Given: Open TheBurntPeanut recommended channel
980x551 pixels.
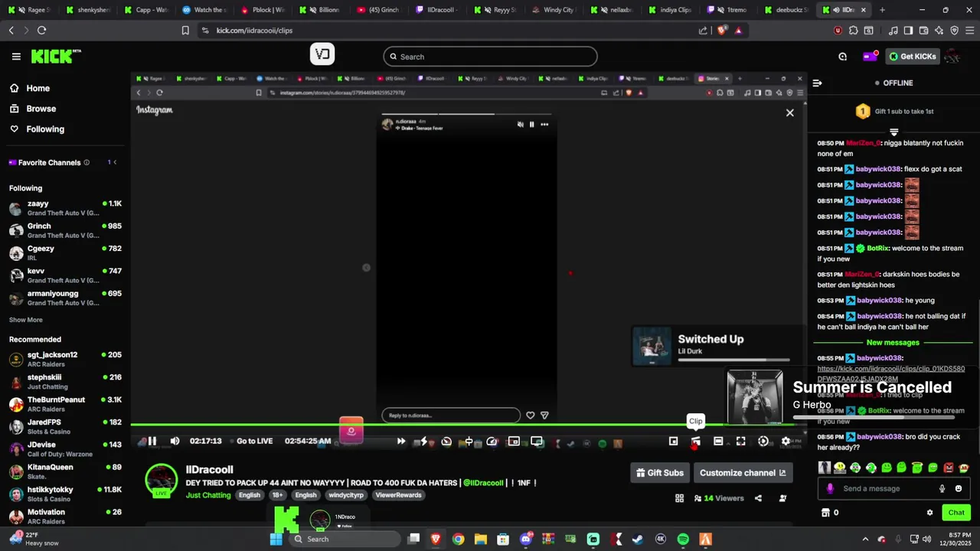Looking at the screenshot, I should pyautogui.click(x=65, y=404).
